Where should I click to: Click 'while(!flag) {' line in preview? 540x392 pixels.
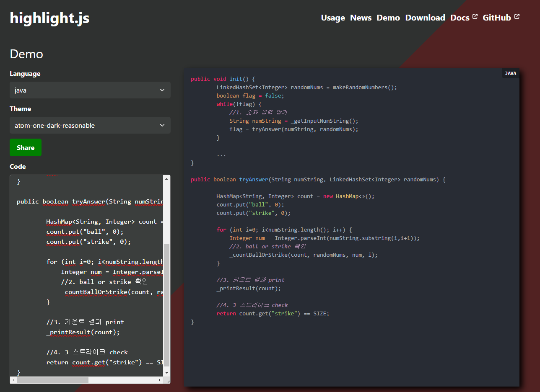pyautogui.click(x=239, y=104)
